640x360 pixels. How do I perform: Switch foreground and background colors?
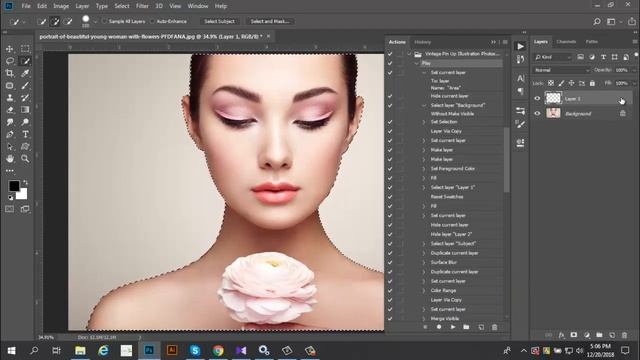pos(25,182)
